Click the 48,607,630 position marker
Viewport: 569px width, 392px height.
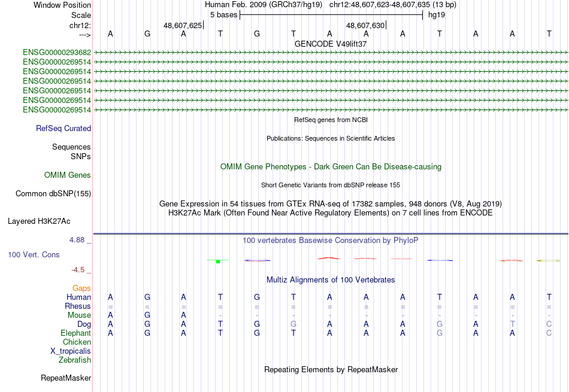click(366, 25)
